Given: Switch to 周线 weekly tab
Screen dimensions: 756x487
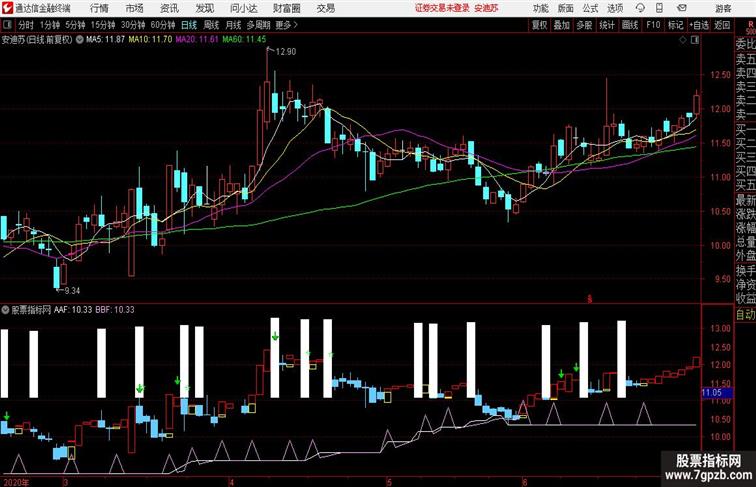Looking at the screenshot, I should coord(211,25).
